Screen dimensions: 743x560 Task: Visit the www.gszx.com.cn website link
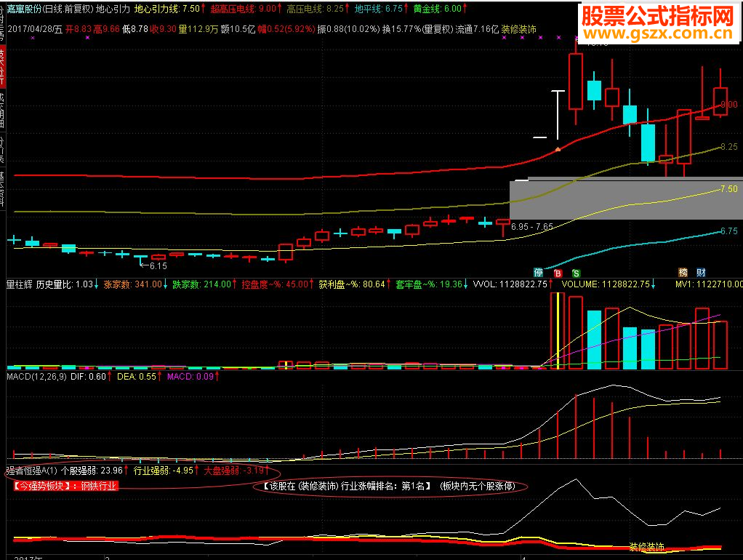coord(658,33)
